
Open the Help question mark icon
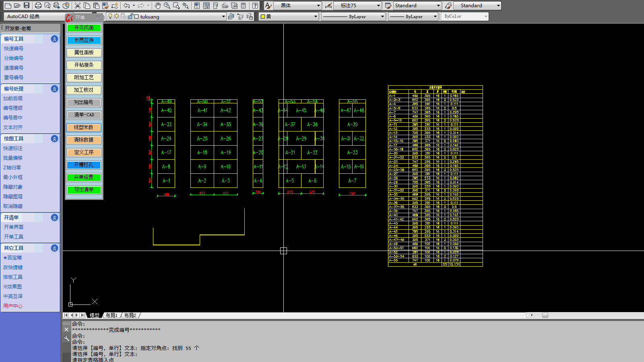pyautogui.click(x=255, y=6)
